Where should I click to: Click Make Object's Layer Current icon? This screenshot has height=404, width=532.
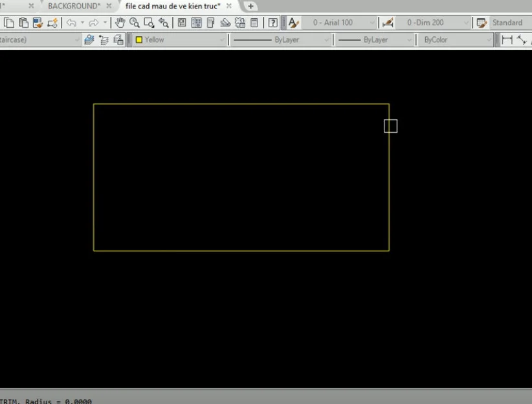click(x=89, y=39)
